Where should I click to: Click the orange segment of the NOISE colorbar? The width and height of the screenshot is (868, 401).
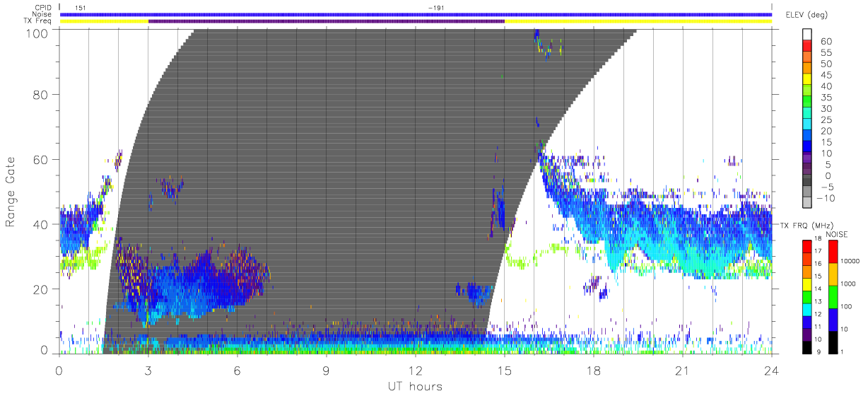point(834,274)
